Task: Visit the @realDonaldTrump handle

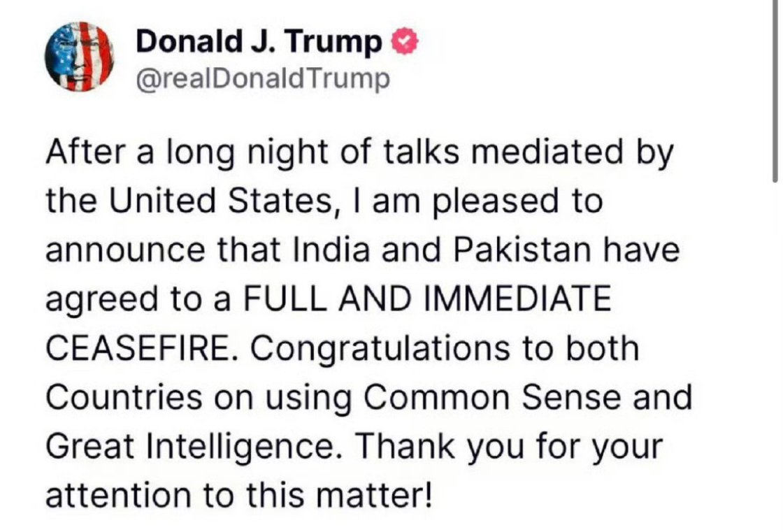Action: pyautogui.click(x=263, y=80)
